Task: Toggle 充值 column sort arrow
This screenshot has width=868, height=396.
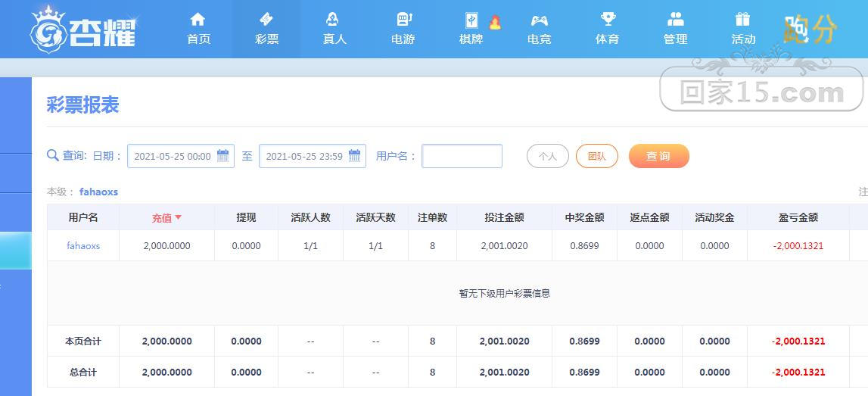Action: click(179, 217)
